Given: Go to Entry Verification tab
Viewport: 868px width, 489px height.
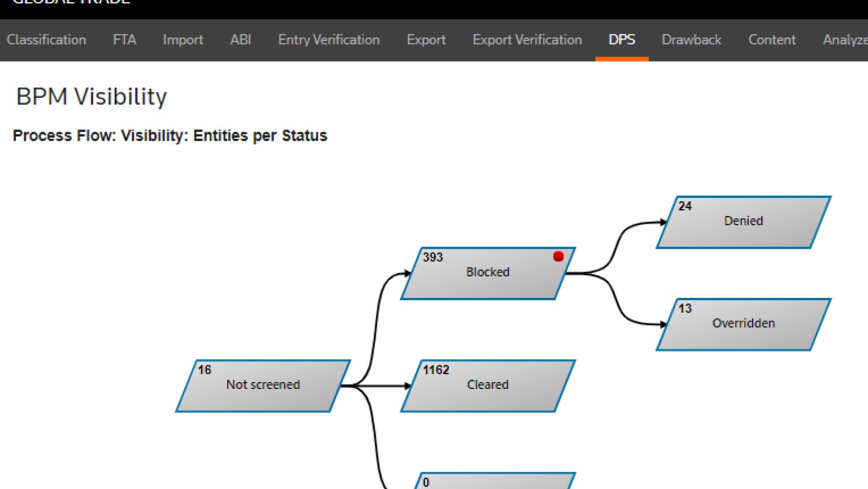Looking at the screenshot, I should click(x=328, y=40).
